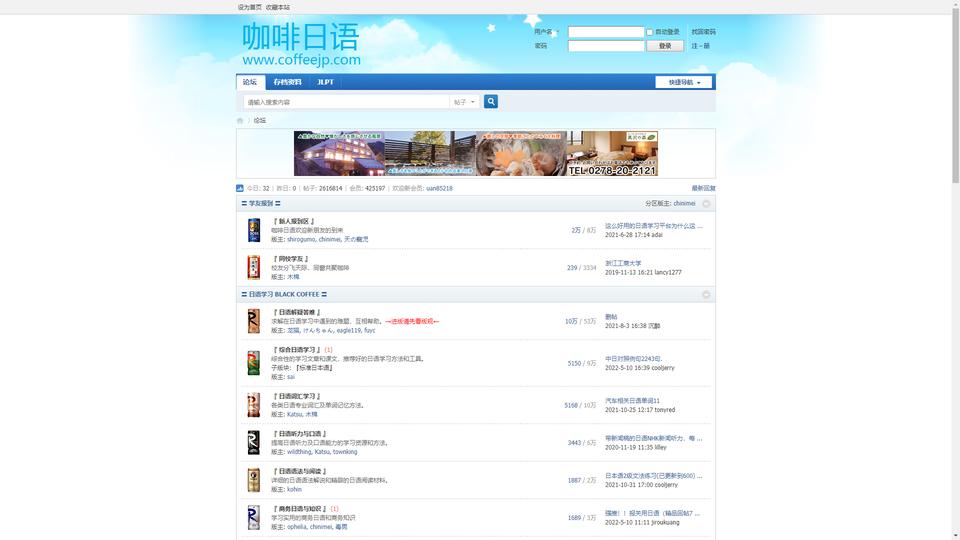Image resolution: width=960 pixels, height=540 pixels.
Task: Collapse the 日语学习 BLACK COFFEE section
Action: [706, 294]
